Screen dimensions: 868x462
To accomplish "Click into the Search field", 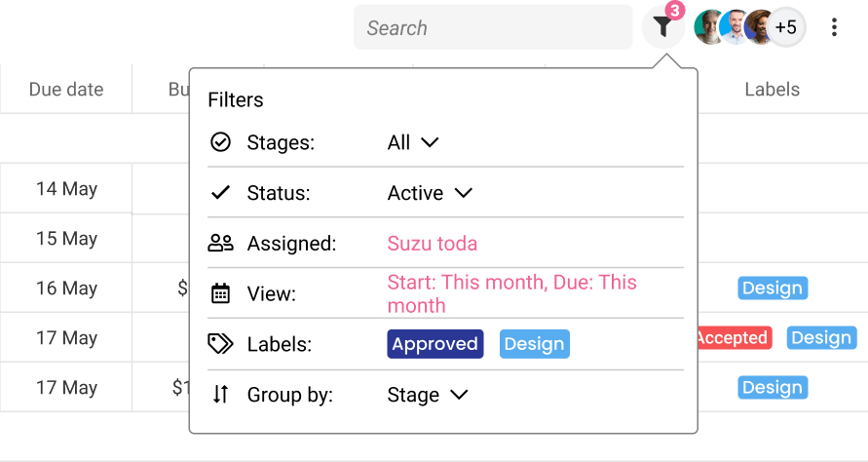I will [493, 27].
